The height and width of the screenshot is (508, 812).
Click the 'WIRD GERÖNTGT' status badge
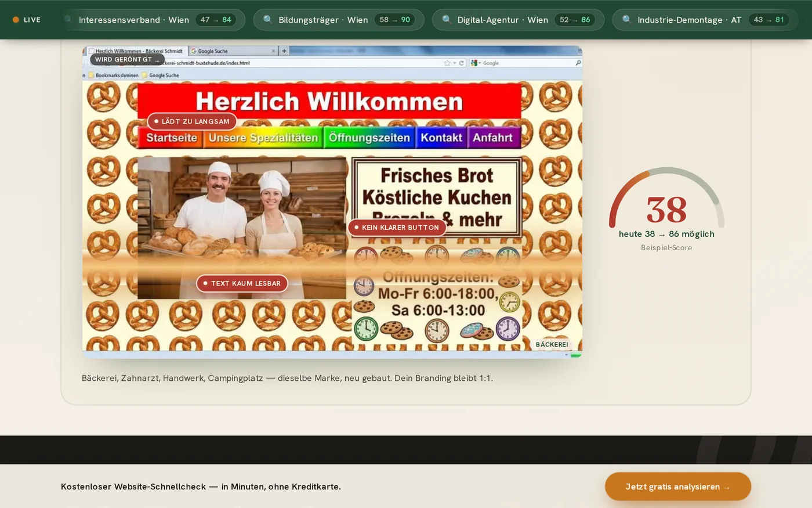(127, 59)
